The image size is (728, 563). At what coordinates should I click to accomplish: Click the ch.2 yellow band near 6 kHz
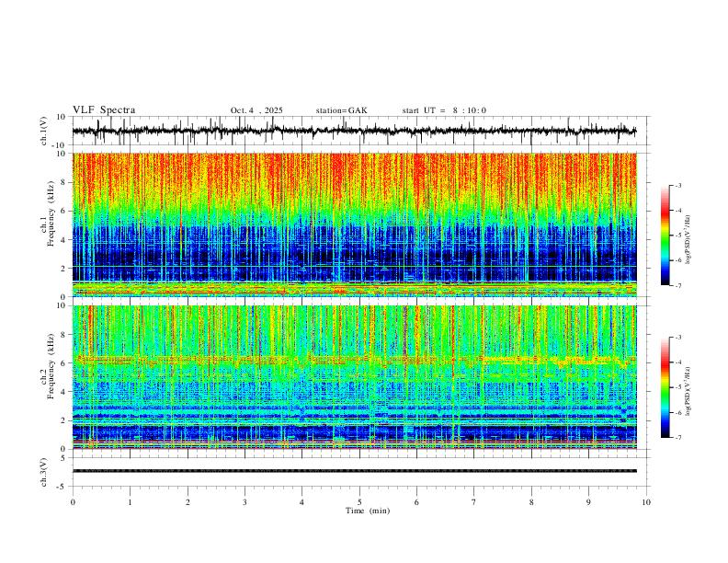tap(354, 359)
